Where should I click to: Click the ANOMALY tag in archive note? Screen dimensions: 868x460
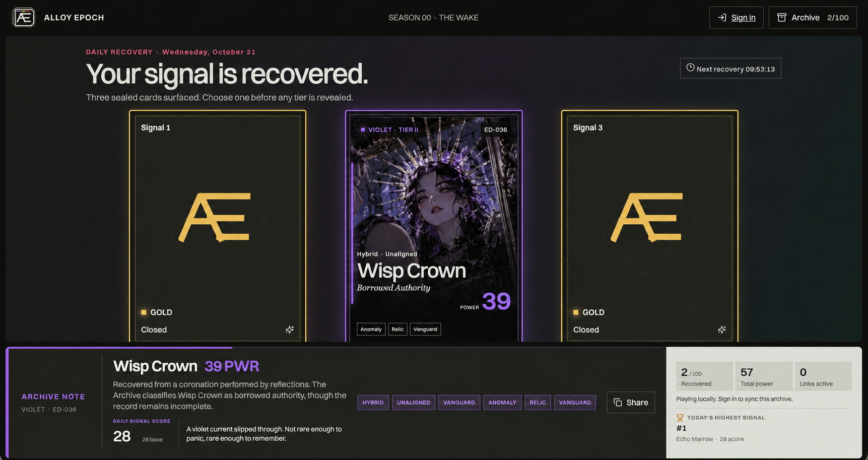502,402
